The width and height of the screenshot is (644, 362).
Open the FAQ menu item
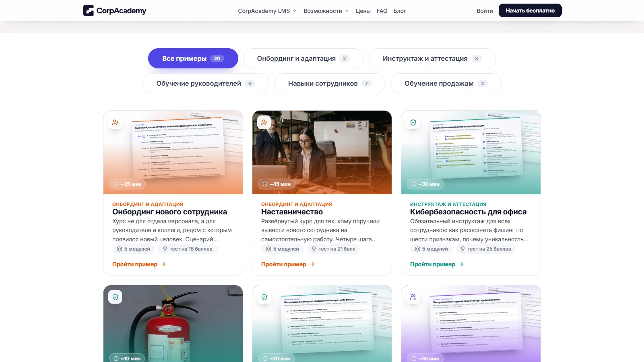coord(382,11)
